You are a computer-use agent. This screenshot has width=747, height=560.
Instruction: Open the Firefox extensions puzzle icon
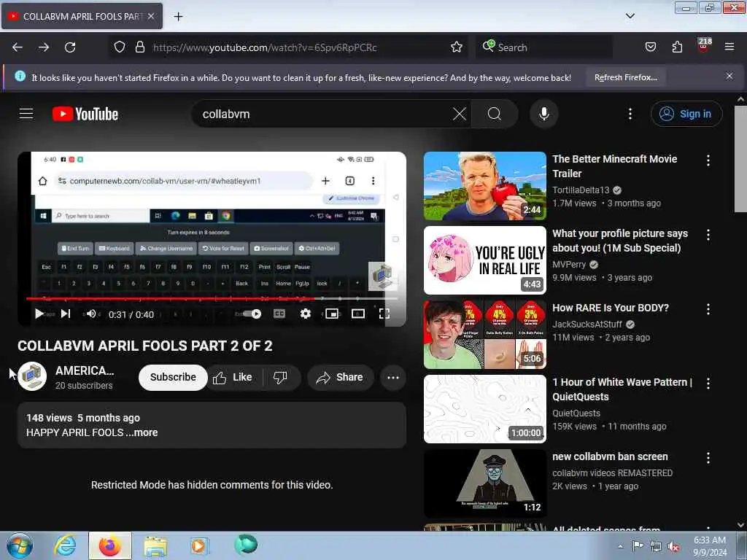(677, 47)
